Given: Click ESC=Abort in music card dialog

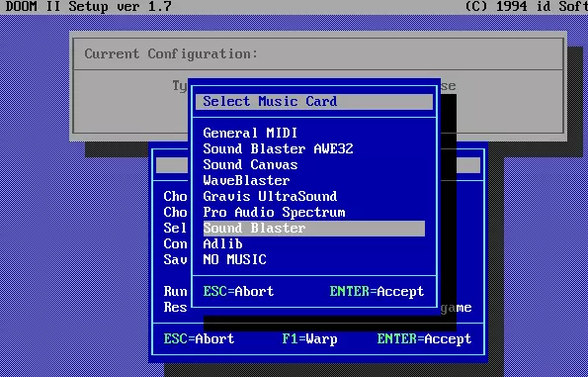Looking at the screenshot, I should 238,291.
